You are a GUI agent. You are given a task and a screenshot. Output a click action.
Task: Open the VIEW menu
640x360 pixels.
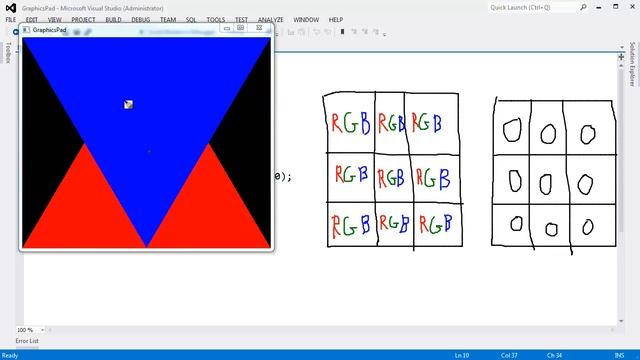pyautogui.click(x=54, y=20)
